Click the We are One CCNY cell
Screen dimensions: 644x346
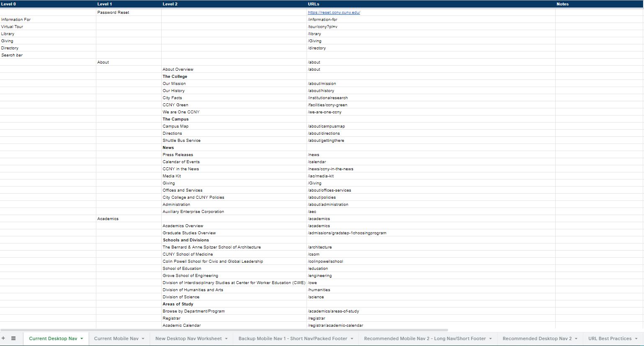(x=234, y=112)
